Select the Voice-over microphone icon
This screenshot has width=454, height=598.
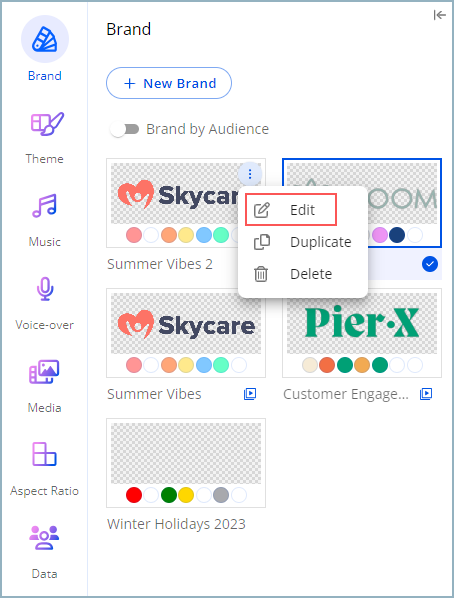45,289
